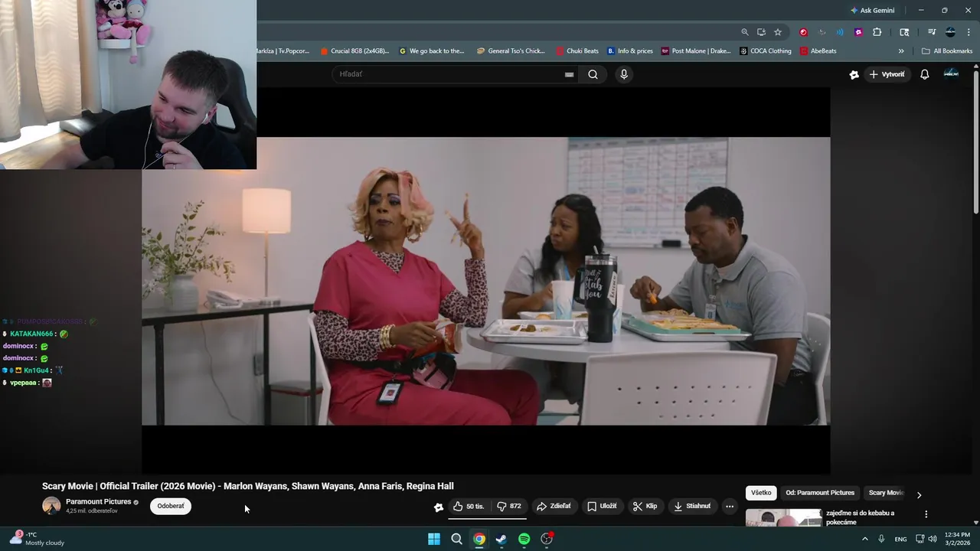This screenshot has width=980, height=551.
Task: Click the Gemini sparkle icon near Vytvoriť
Action: [x=854, y=74]
